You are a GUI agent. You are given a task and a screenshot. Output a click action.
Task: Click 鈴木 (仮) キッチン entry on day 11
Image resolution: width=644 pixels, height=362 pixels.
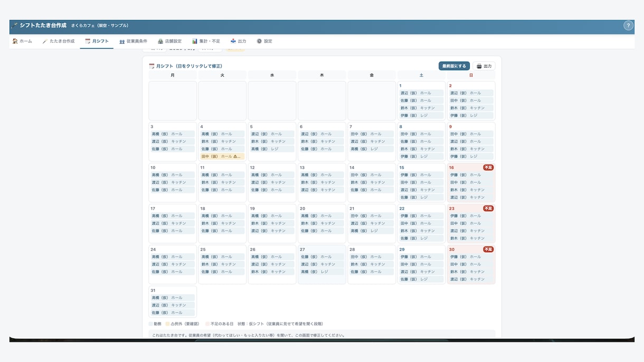pyautogui.click(x=222, y=182)
